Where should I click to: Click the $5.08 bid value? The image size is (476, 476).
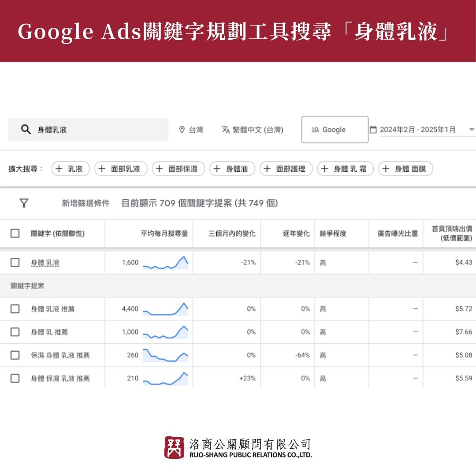click(464, 355)
